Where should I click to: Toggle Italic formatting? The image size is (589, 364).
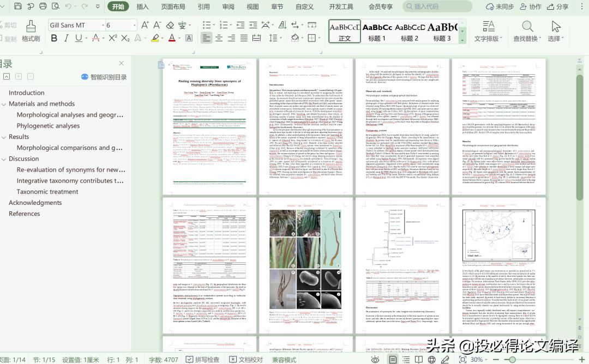click(66, 38)
